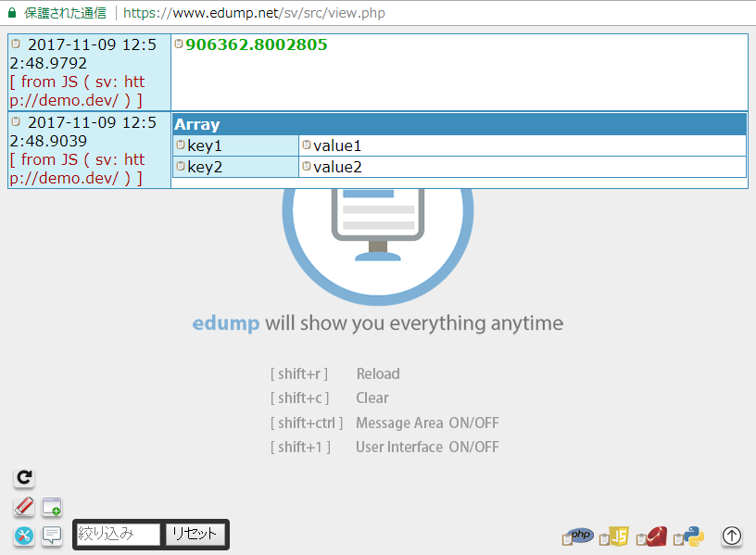The height and width of the screenshot is (555, 756).
Task: Click the Clear shortcut hint text
Action: tap(372, 397)
